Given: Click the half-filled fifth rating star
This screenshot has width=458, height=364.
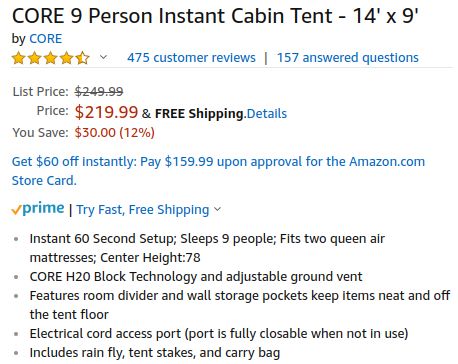Looking at the screenshot, I should 82,58.
